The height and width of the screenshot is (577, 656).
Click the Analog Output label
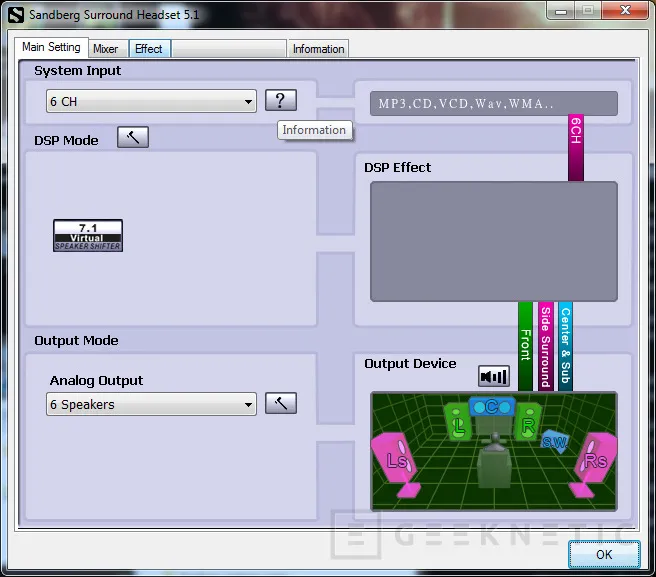(96, 380)
